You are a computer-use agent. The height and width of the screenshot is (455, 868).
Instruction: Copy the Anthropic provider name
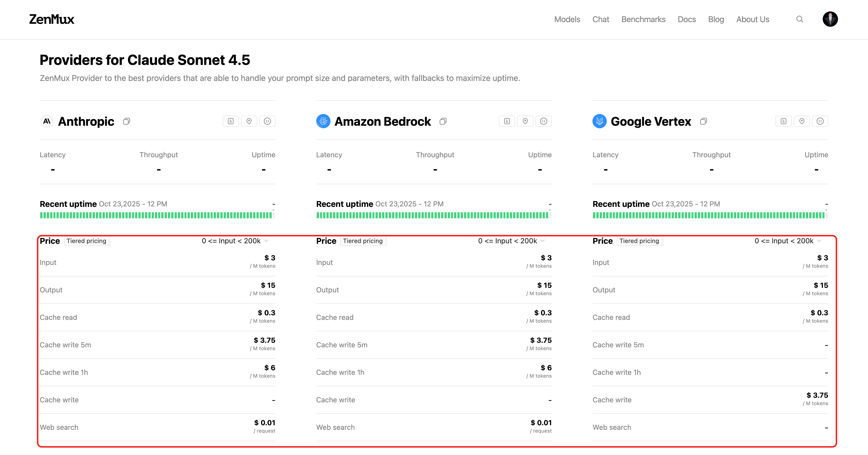click(x=126, y=121)
